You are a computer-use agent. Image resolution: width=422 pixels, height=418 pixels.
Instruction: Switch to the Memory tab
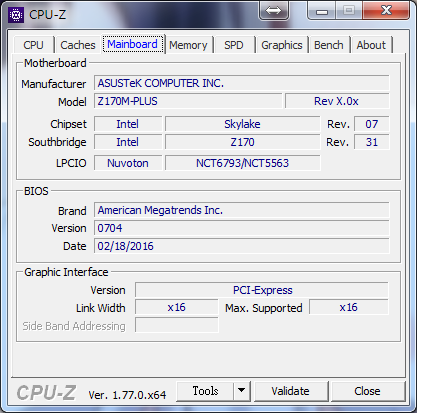(188, 45)
